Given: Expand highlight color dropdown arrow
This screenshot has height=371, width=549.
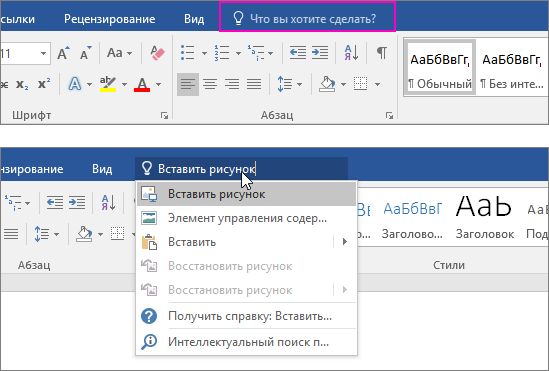Looking at the screenshot, I should click(124, 84).
